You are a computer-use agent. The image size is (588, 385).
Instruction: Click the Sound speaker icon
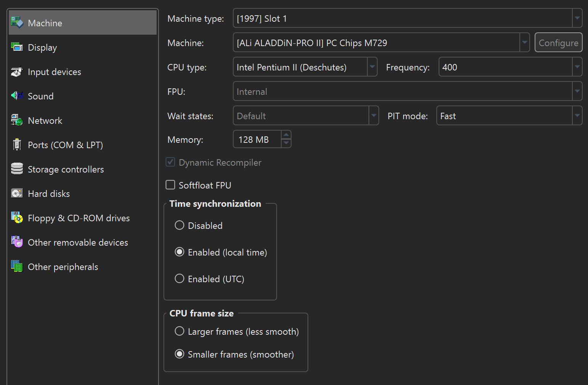[17, 96]
